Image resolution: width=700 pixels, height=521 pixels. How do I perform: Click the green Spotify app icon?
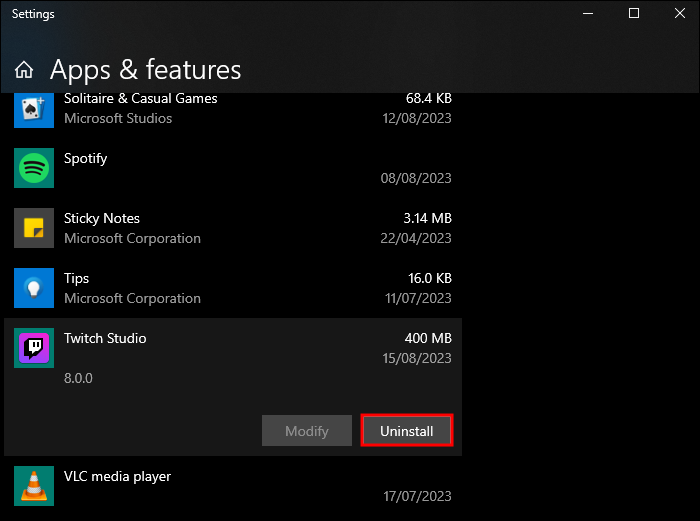33,168
